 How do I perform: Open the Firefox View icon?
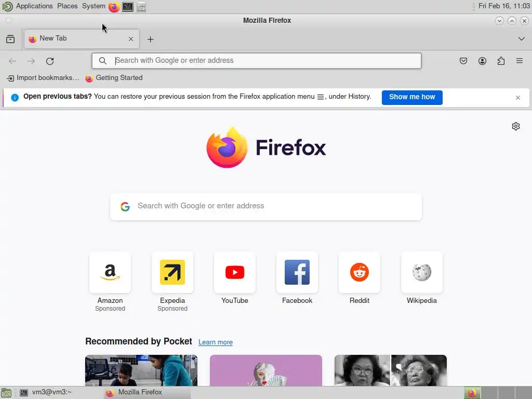click(x=10, y=39)
